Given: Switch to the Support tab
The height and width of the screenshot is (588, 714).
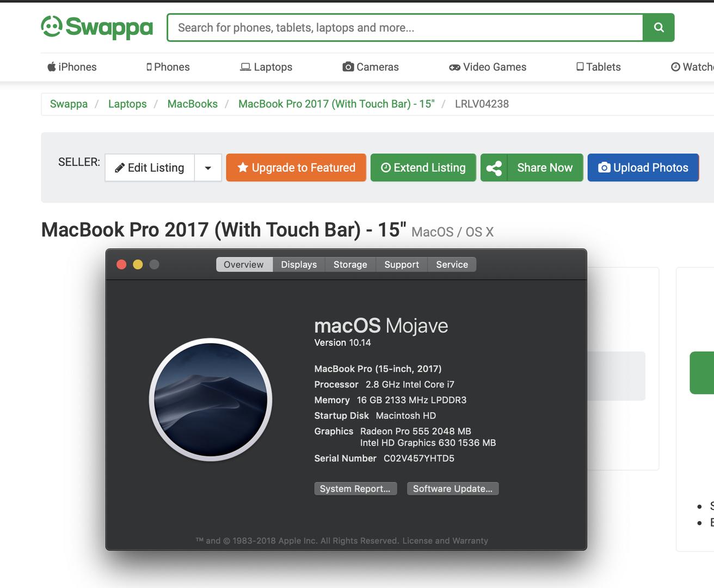Looking at the screenshot, I should pos(402,265).
